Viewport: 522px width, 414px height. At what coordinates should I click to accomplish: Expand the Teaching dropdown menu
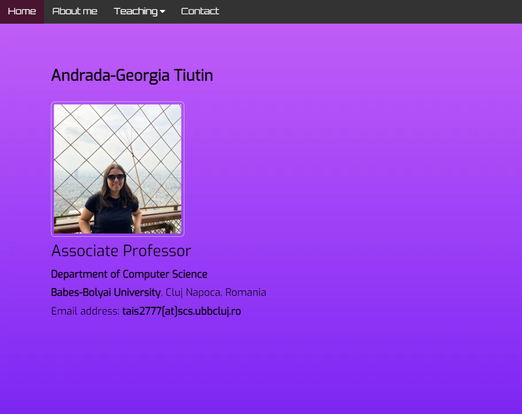point(139,11)
